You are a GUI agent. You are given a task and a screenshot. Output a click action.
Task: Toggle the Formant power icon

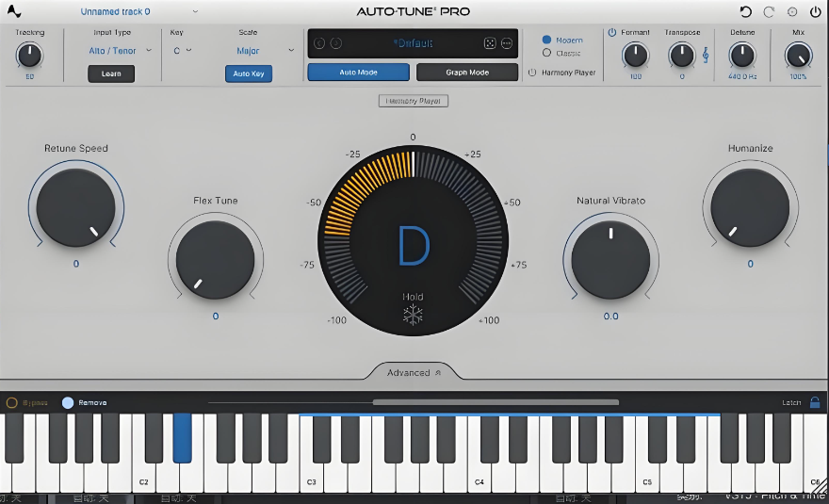(612, 32)
